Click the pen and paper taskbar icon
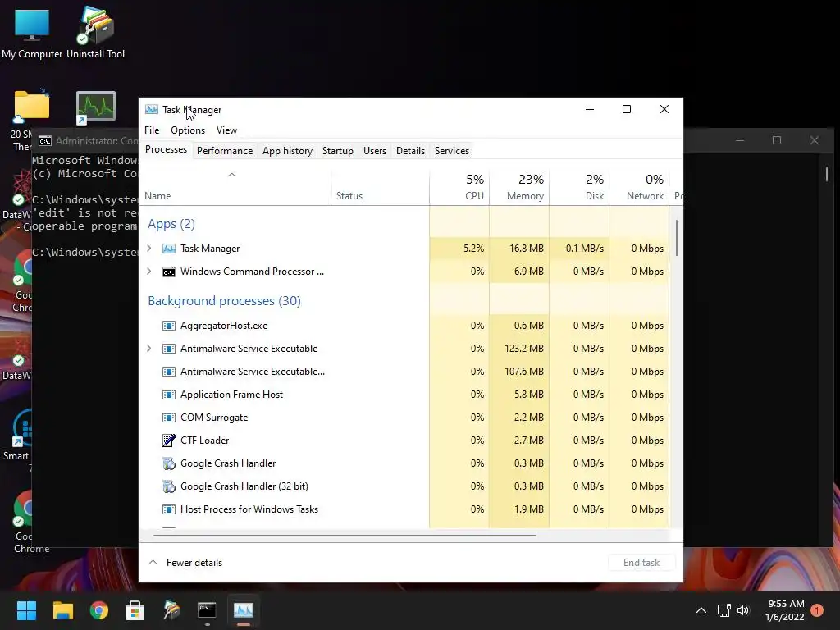The image size is (840, 630). pos(171,609)
